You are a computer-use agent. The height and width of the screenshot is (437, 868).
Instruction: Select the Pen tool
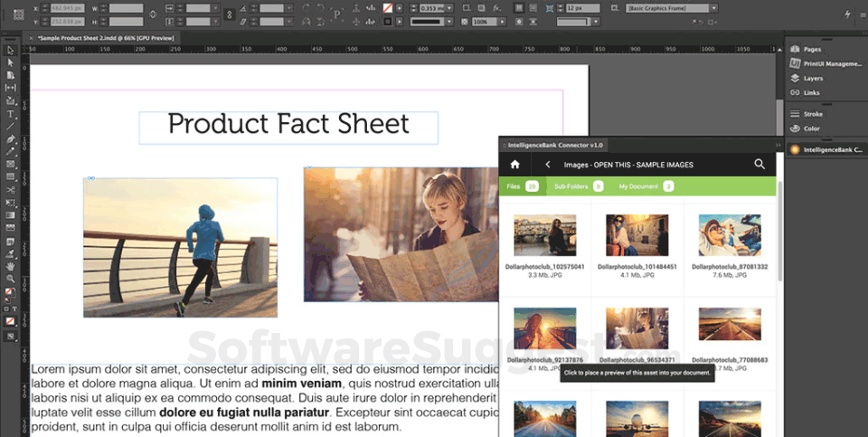click(x=11, y=139)
